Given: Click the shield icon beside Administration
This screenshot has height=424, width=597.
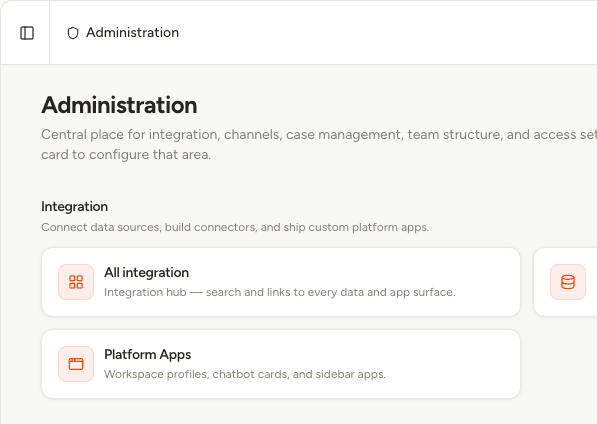Looking at the screenshot, I should pos(73,33).
